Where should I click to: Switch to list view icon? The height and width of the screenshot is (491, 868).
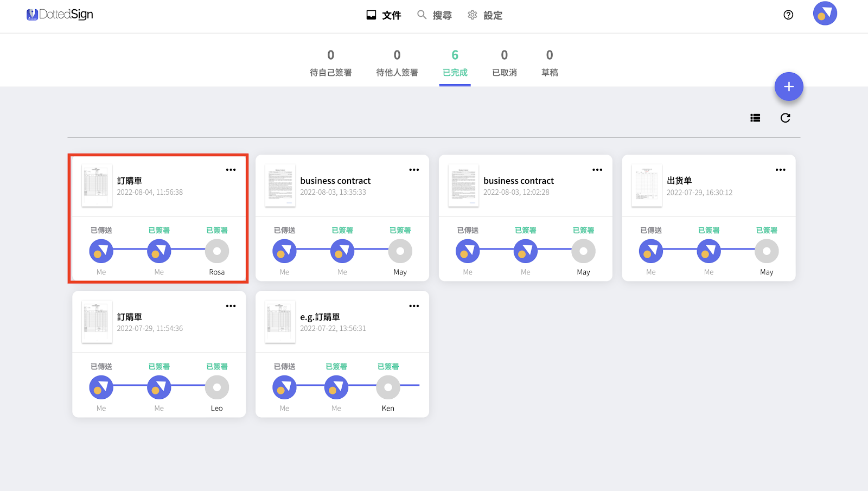point(755,118)
